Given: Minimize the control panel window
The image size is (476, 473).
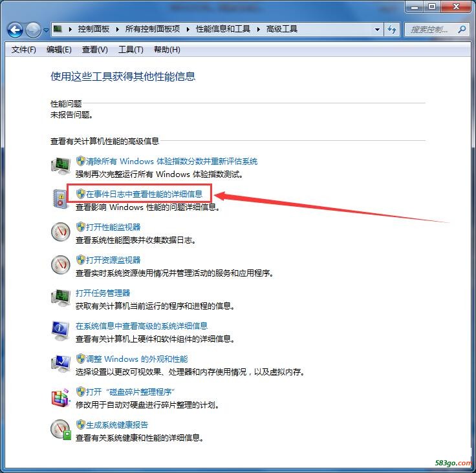Looking at the screenshot, I should point(415,7).
